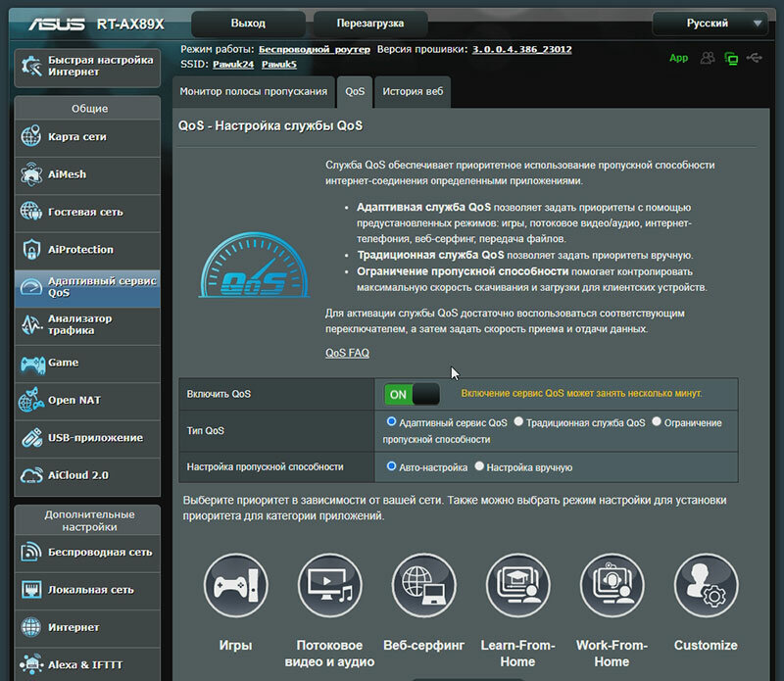Click the green App link
Screen dimensions: 784x681
[678, 58]
